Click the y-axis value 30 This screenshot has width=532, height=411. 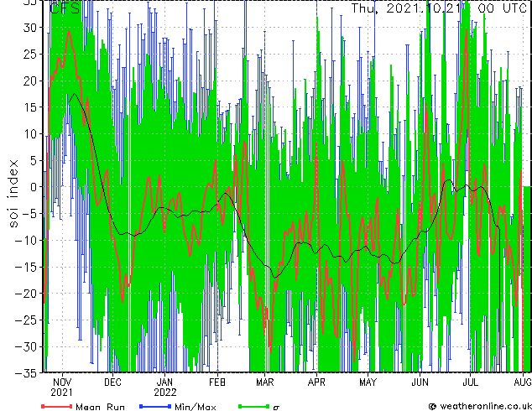pyautogui.click(x=30, y=28)
